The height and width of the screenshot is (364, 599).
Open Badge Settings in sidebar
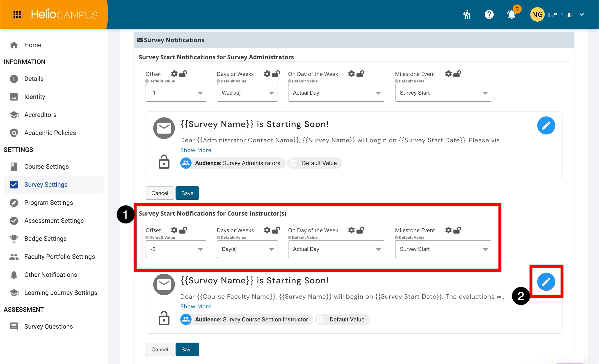[x=54, y=239]
